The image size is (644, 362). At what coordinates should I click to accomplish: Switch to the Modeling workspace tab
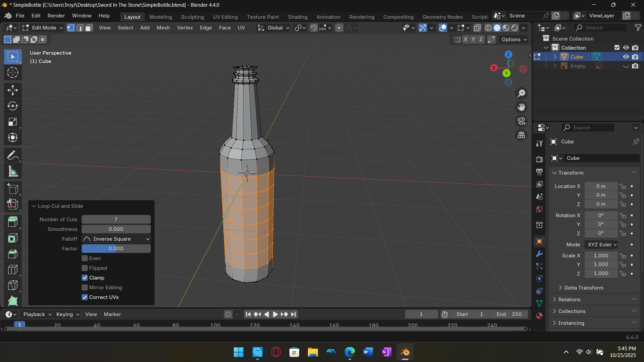tap(161, 17)
